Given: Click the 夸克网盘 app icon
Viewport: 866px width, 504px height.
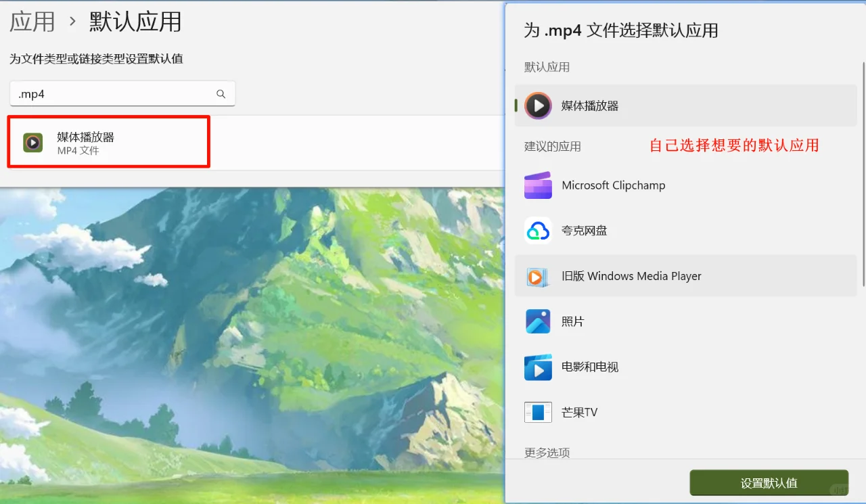Looking at the screenshot, I should click(x=538, y=230).
